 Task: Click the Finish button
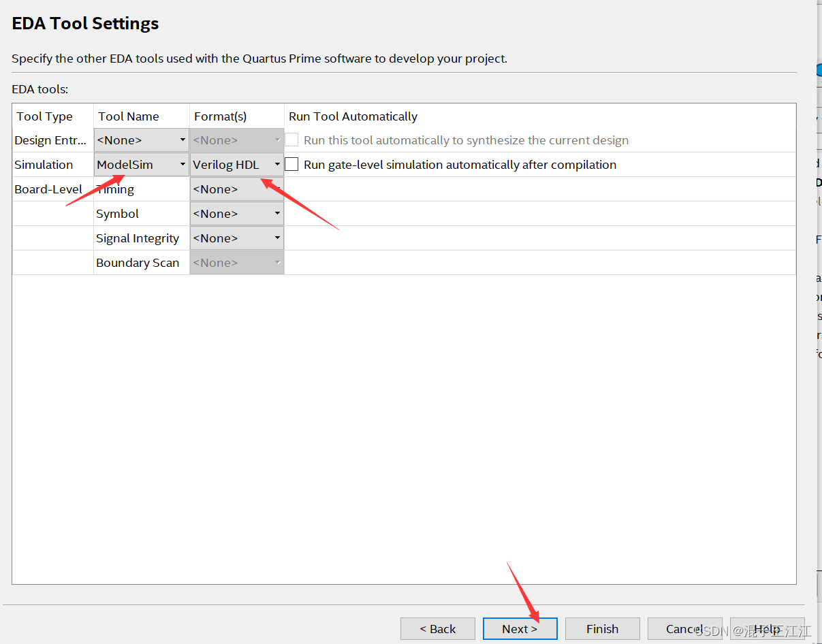coord(603,629)
